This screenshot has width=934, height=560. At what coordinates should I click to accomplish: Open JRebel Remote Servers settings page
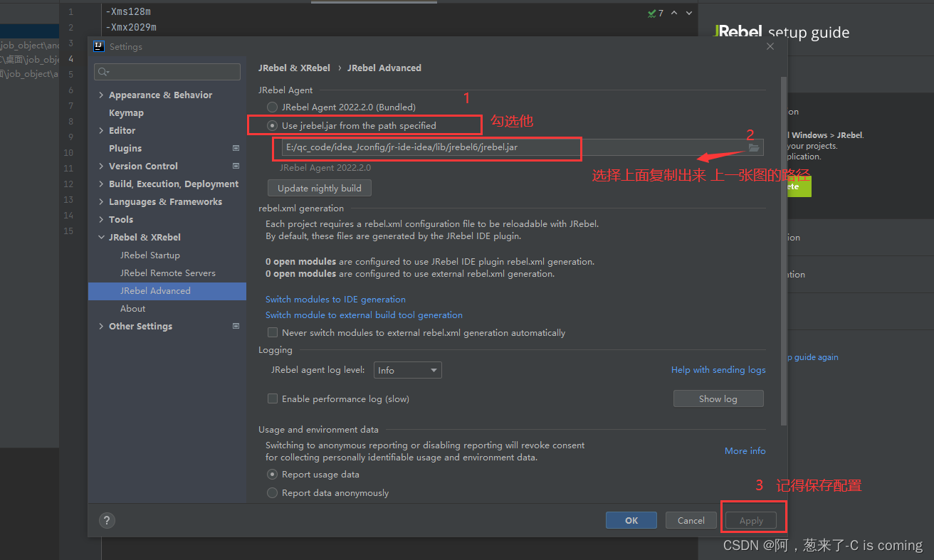tap(168, 273)
